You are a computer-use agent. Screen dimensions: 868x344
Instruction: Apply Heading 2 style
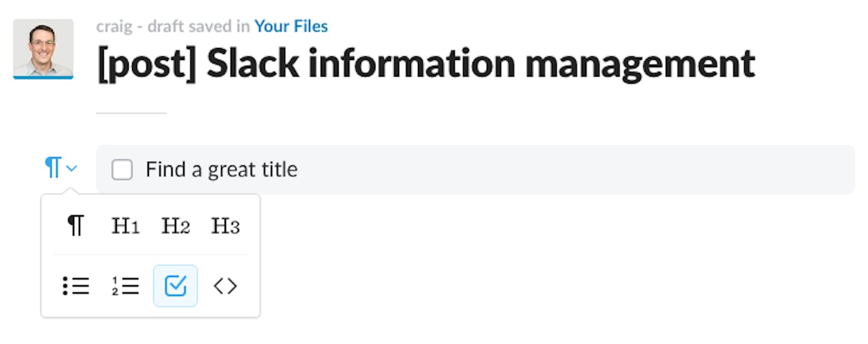tap(175, 226)
